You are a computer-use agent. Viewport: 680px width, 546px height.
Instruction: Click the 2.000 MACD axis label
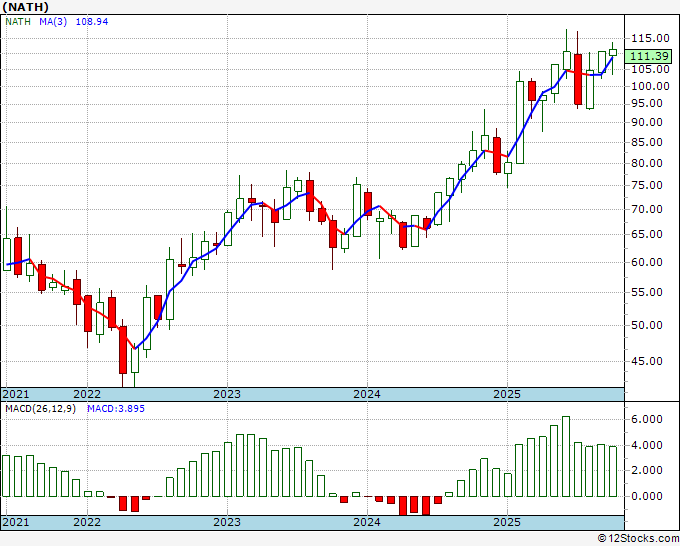click(x=646, y=470)
